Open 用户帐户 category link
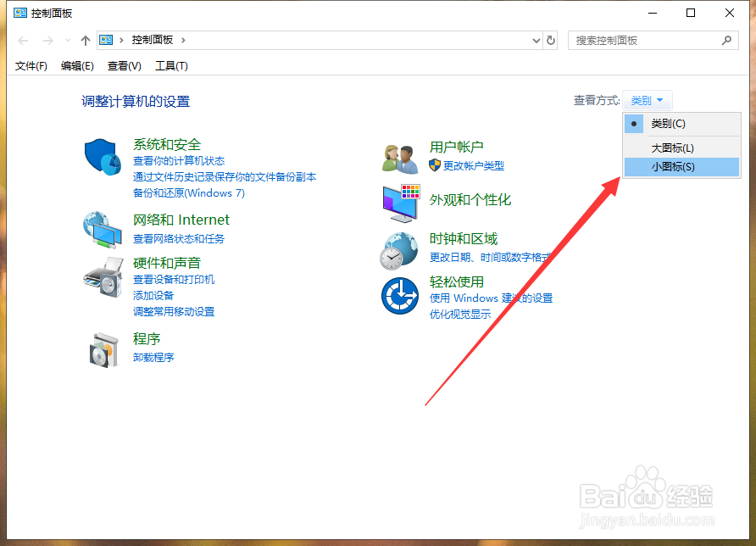 tap(457, 147)
